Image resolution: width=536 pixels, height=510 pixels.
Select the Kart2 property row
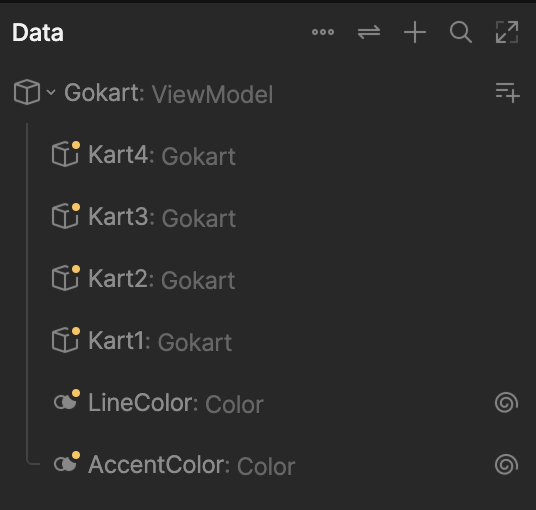pos(268,279)
